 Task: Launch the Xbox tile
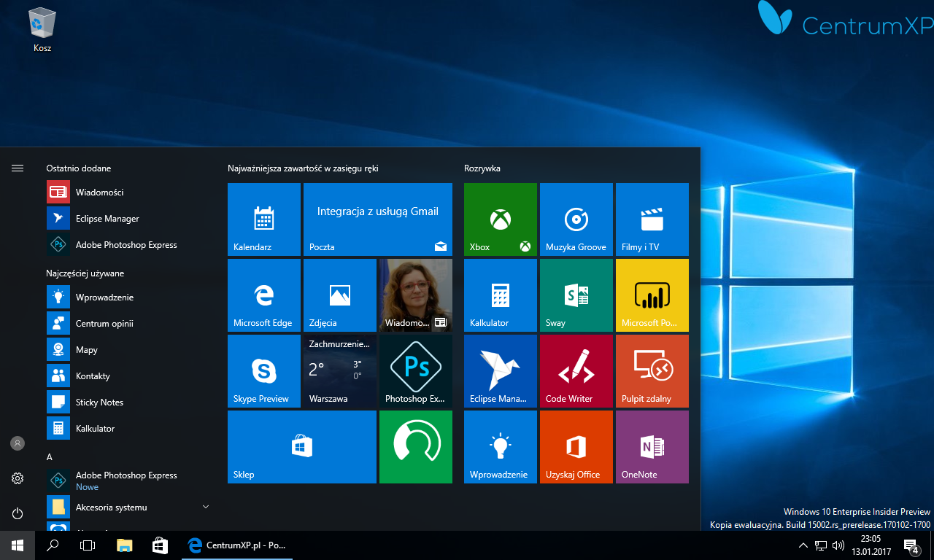(501, 219)
